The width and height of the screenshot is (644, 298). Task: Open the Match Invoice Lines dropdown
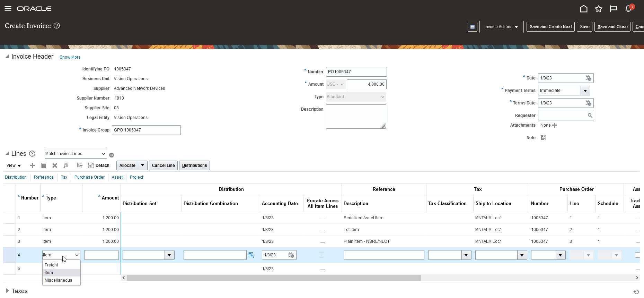(x=76, y=154)
